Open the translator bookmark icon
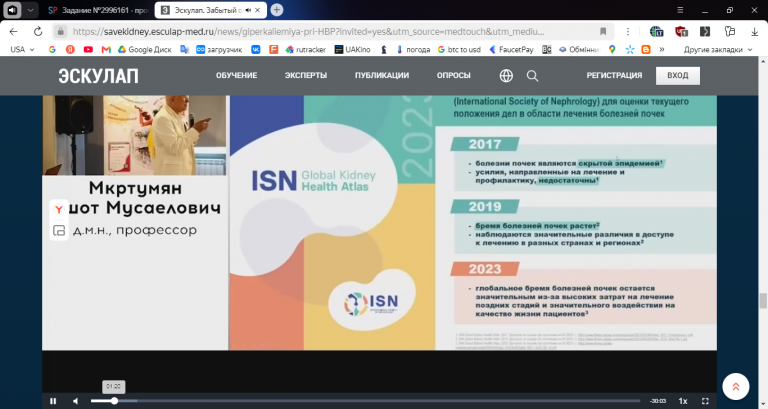The height and width of the screenshot is (409, 768). click(x=184, y=49)
